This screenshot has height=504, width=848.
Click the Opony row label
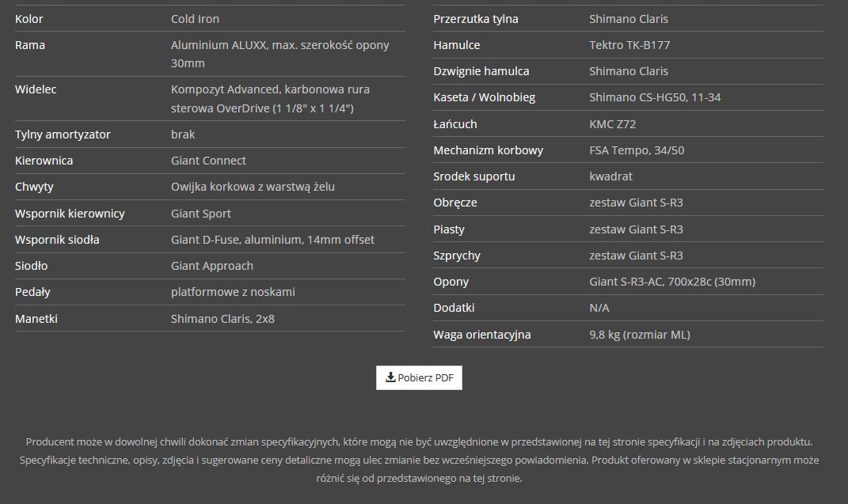coord(451,282)
